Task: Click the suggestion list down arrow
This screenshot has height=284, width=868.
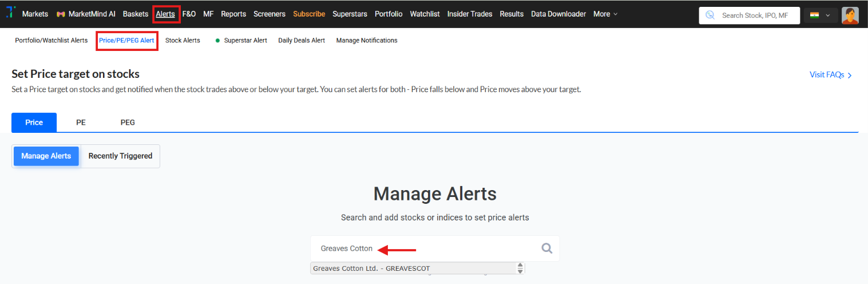Action: (520, 271)
